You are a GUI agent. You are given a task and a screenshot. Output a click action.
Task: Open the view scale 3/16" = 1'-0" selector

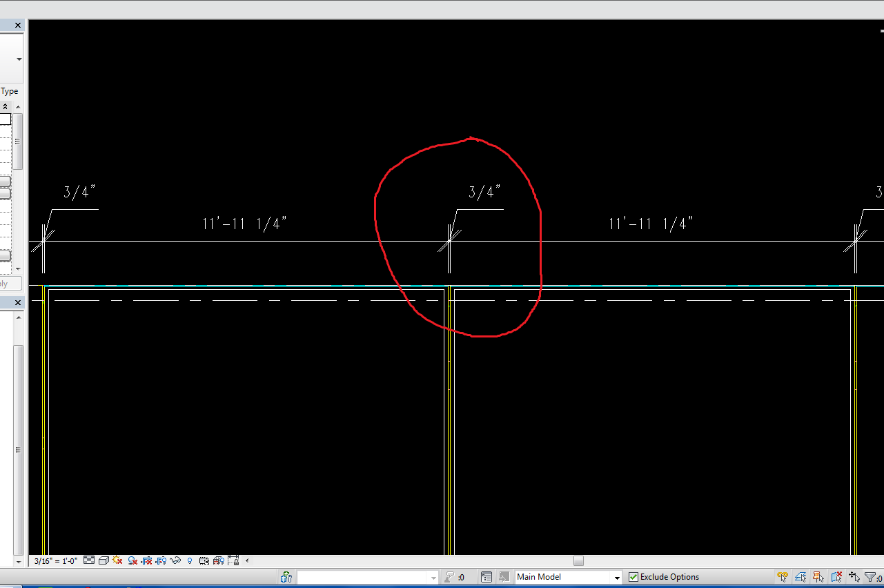(56, 560)
